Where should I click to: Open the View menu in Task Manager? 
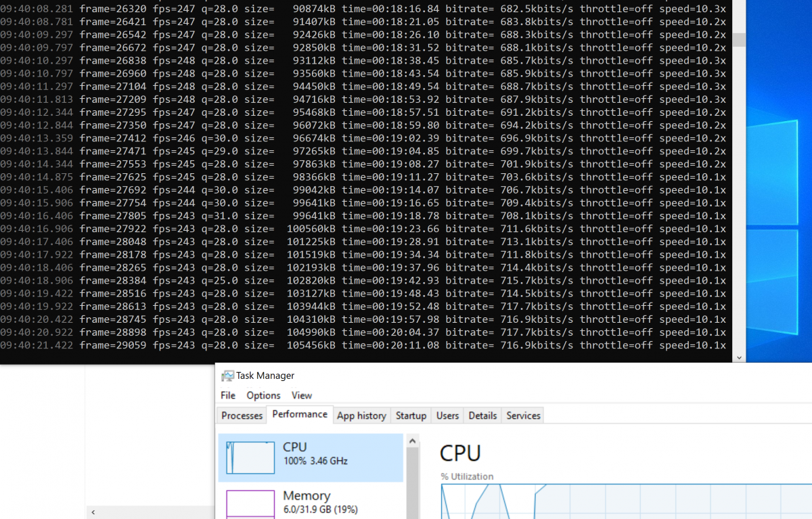coord(302,395)
